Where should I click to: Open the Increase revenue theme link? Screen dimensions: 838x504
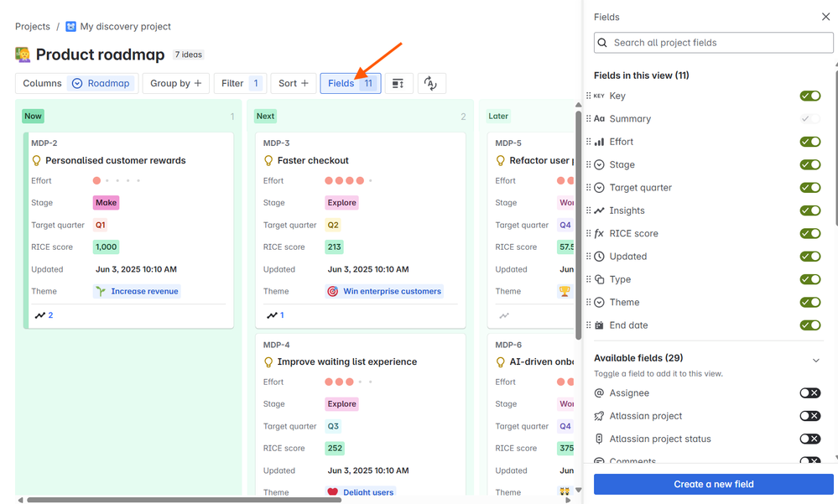click(137, 291)
